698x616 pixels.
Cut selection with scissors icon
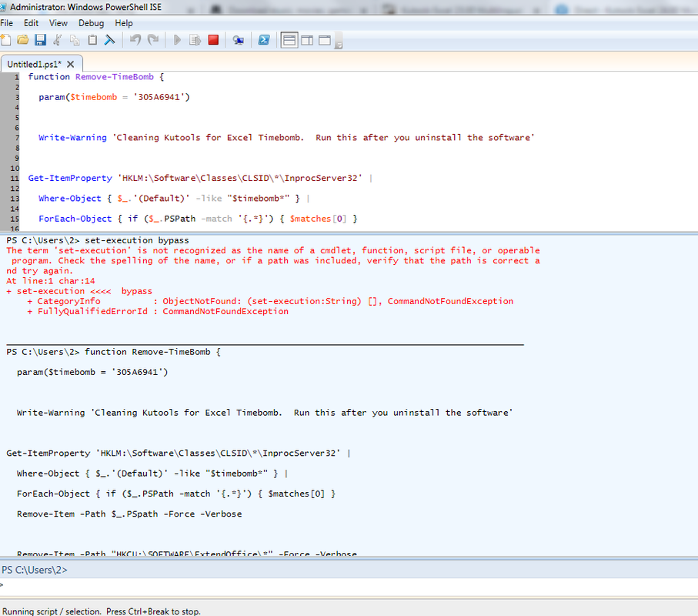click(58, 40)
